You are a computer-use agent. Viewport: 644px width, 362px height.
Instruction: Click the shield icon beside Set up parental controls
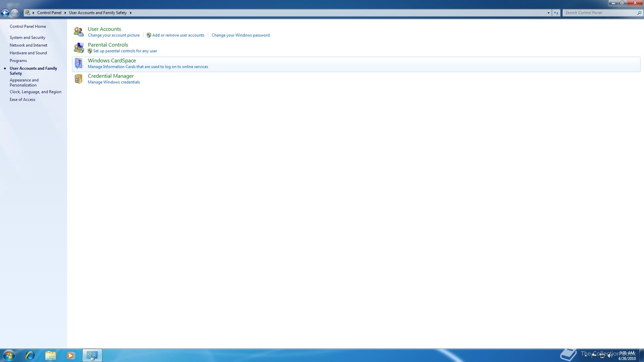(x=90, y=51)
